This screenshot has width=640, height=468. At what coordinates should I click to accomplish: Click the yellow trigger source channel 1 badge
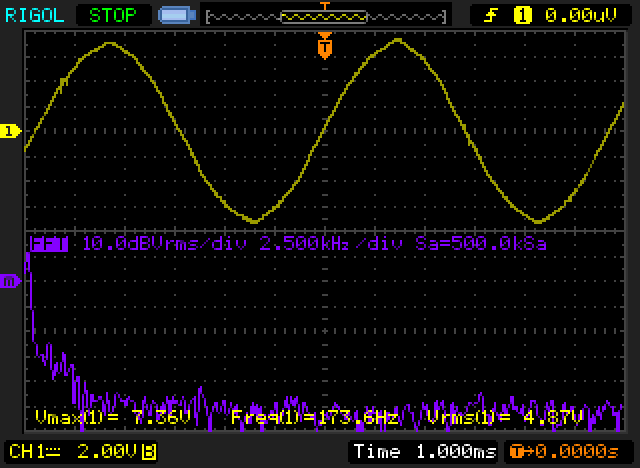[x=521, y=15]
